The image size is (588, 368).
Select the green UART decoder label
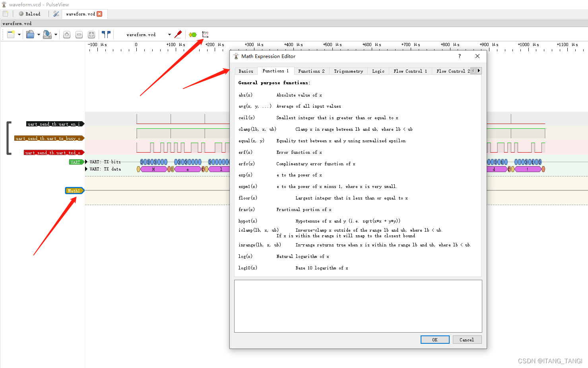[x=76, y=162]
